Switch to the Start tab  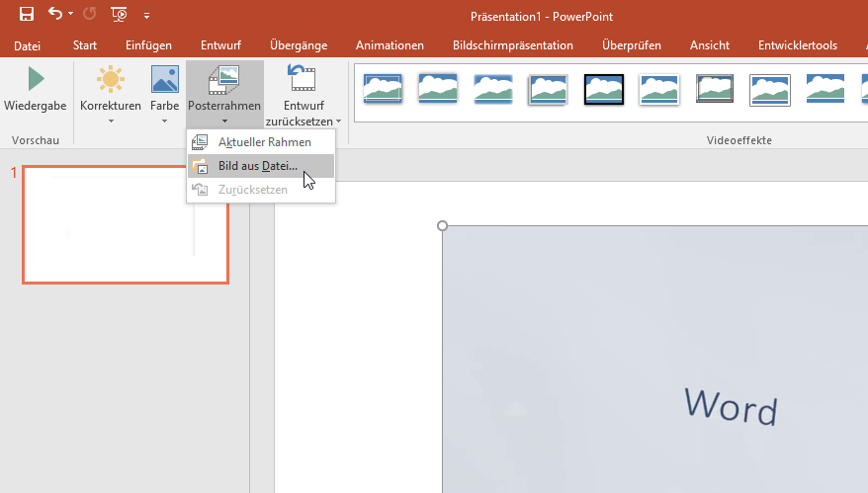tap(85, 45)
